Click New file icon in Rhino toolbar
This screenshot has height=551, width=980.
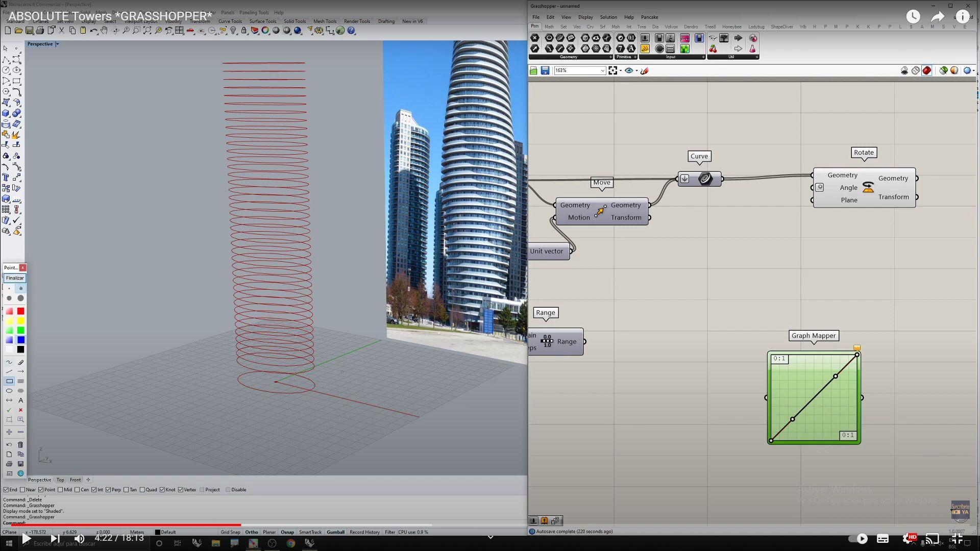click(x=8, y=31)
